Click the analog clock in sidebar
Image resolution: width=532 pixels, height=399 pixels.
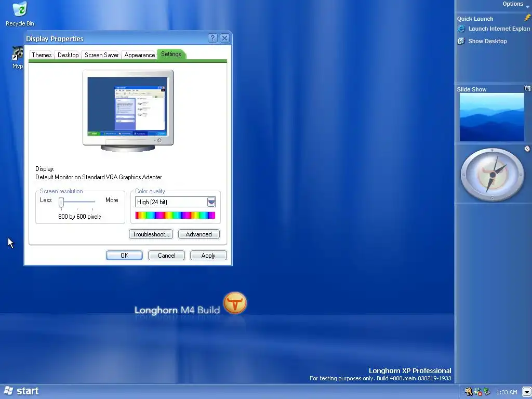coord(492,175)
